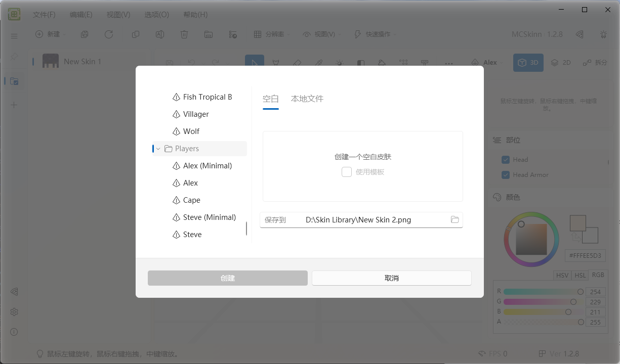Screen dimensions: 620x364
Task: Open the skin library sidebar icon
Action: (x=14, y=81)
